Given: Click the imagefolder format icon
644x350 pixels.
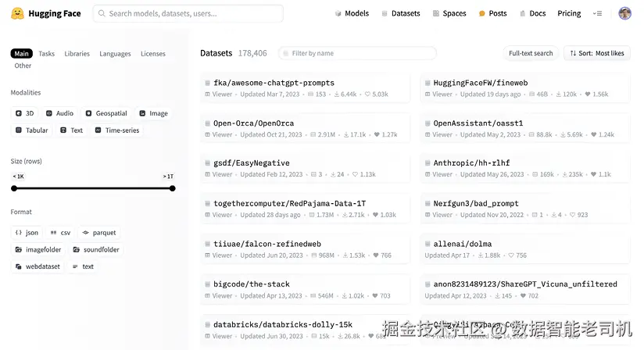Looking at the screenshot, I should [19, 249].
